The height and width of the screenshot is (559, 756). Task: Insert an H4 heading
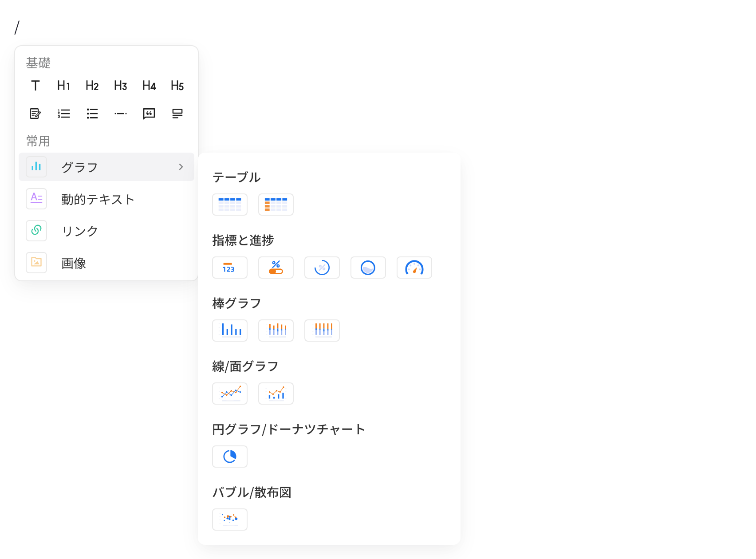[x=149, y=86]
